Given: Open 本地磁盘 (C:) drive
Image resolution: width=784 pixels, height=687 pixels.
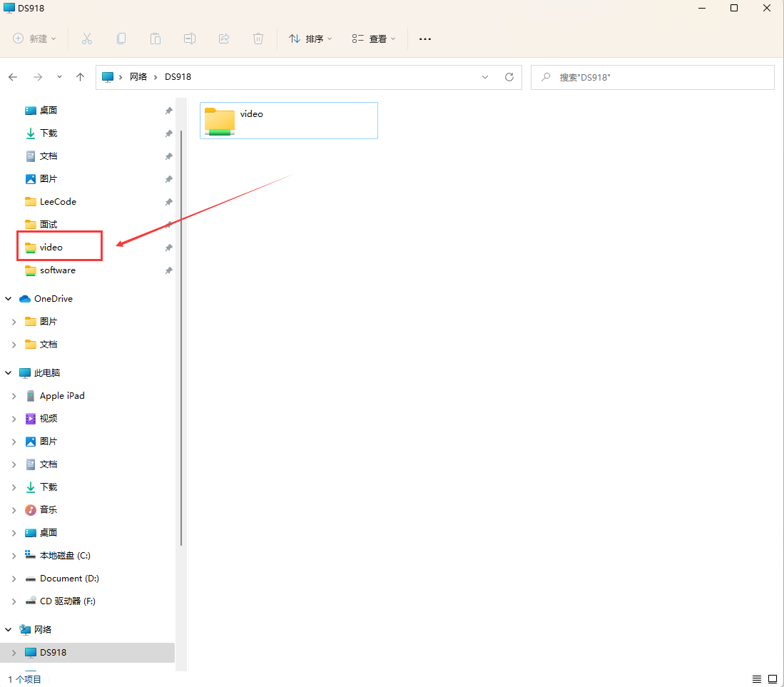Looking at the screenshot, I should point(65,556).
